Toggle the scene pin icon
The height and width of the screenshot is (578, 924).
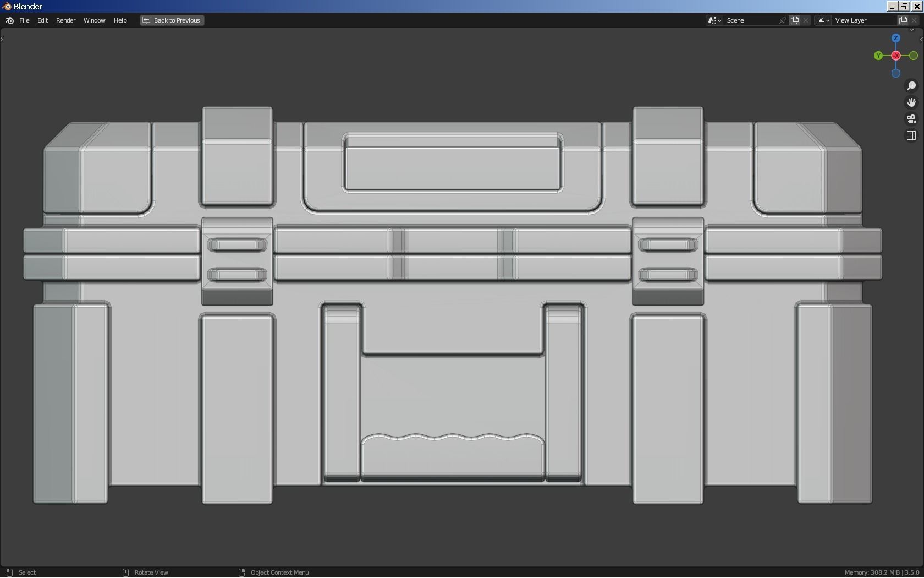pos(783,20)
